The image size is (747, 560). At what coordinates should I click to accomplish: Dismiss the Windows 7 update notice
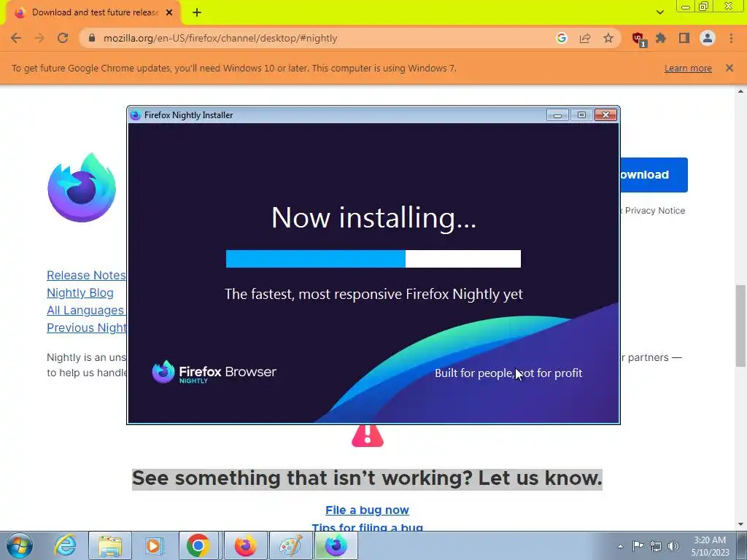tap(729, 68)
